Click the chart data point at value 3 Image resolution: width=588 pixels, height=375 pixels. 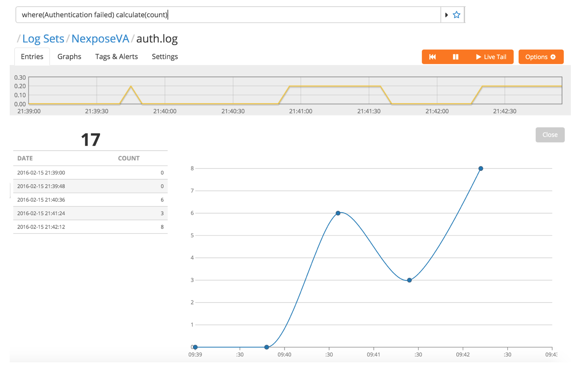(x=409, y=280)
